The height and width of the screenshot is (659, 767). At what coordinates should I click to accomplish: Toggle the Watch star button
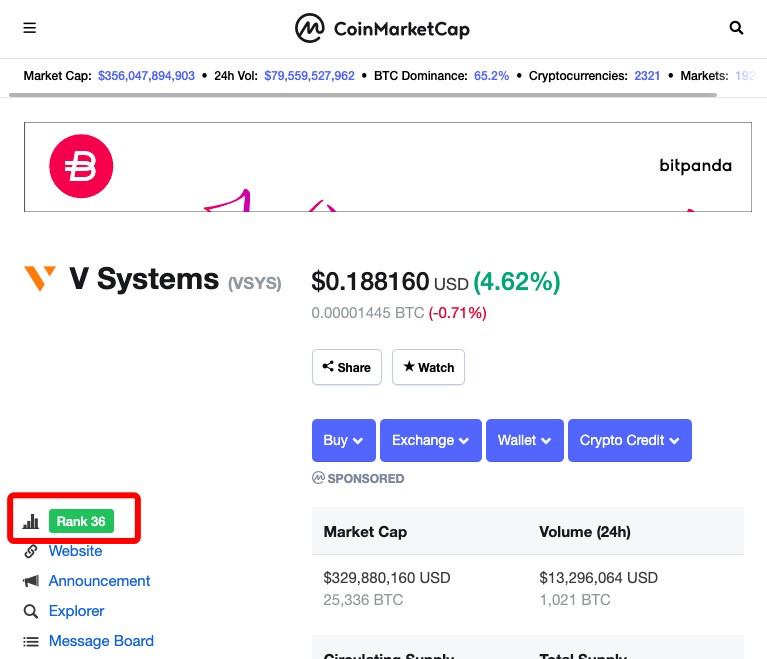(x=428, y=367)
